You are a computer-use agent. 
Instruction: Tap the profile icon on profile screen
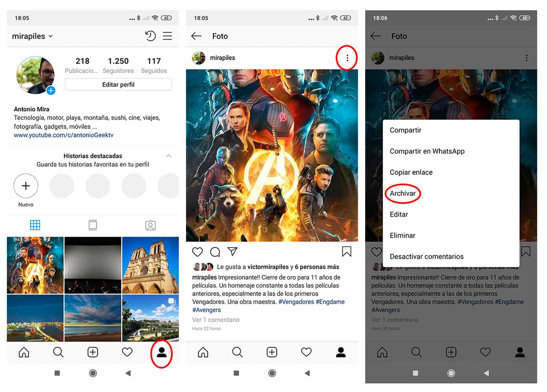162,352
